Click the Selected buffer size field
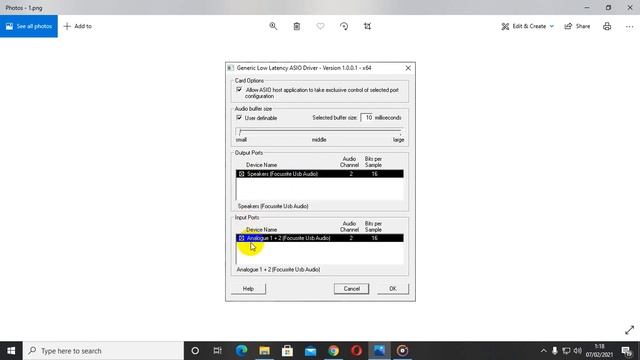The width and height of the screenshot is (640, 360). 367,118
